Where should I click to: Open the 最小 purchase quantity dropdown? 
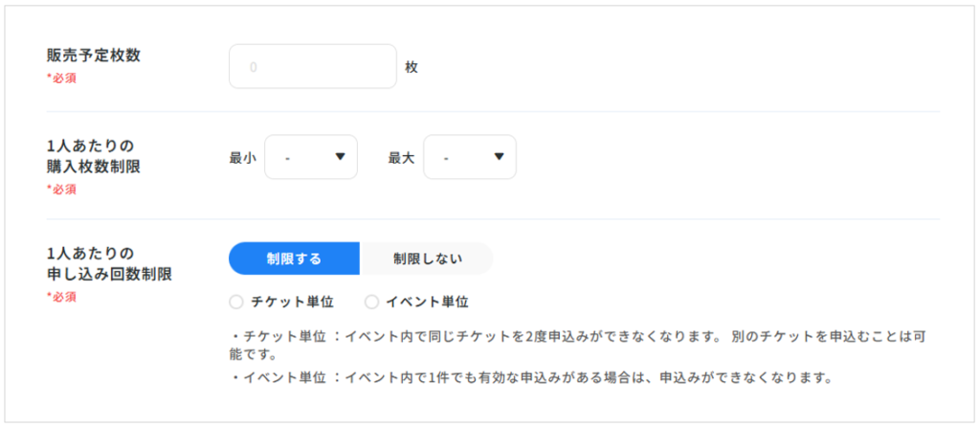310,157
